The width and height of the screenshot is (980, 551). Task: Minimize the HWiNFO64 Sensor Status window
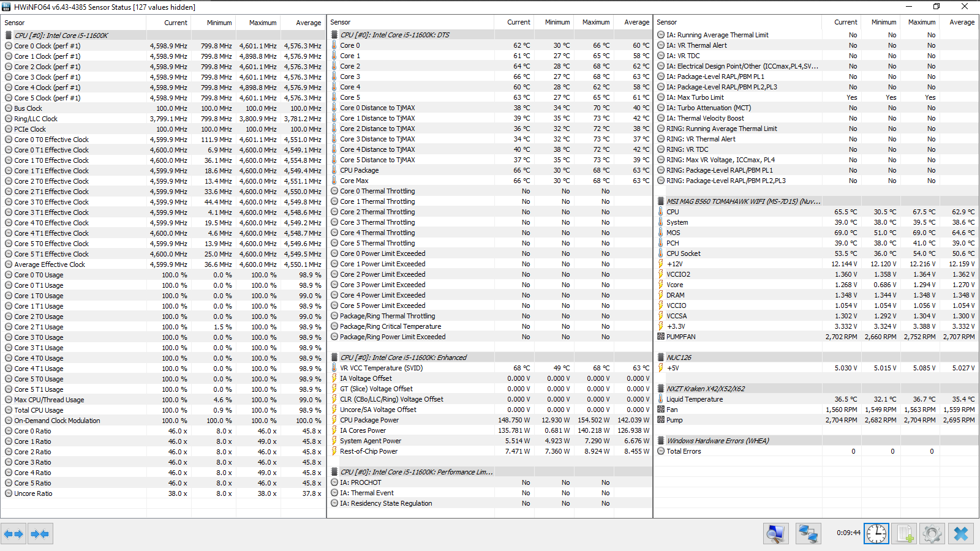coord(908,6)
